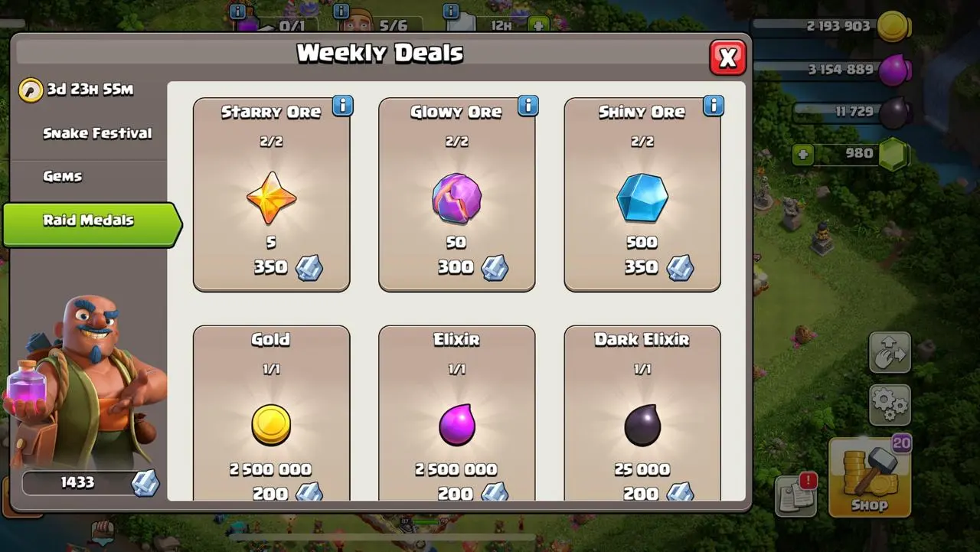Buy Gold deal for 200 medals

(271, 413)
